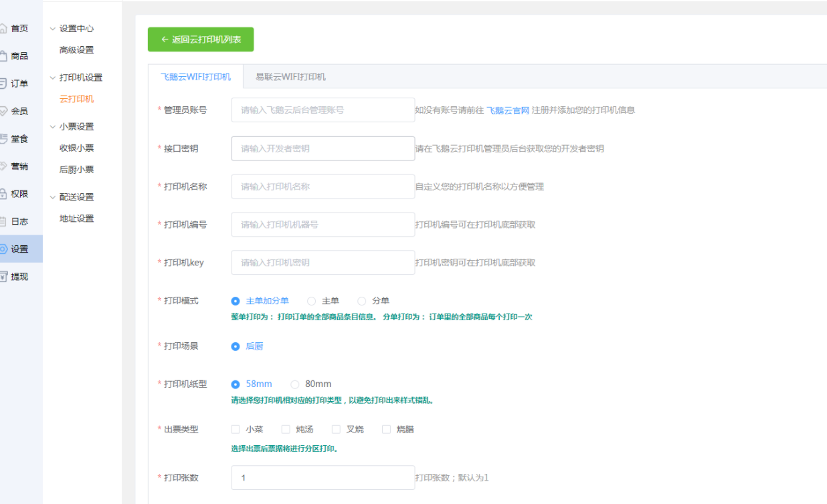827x504 pixels.
Task: Click the 日志 log icon
Action: tap(3, 221)
